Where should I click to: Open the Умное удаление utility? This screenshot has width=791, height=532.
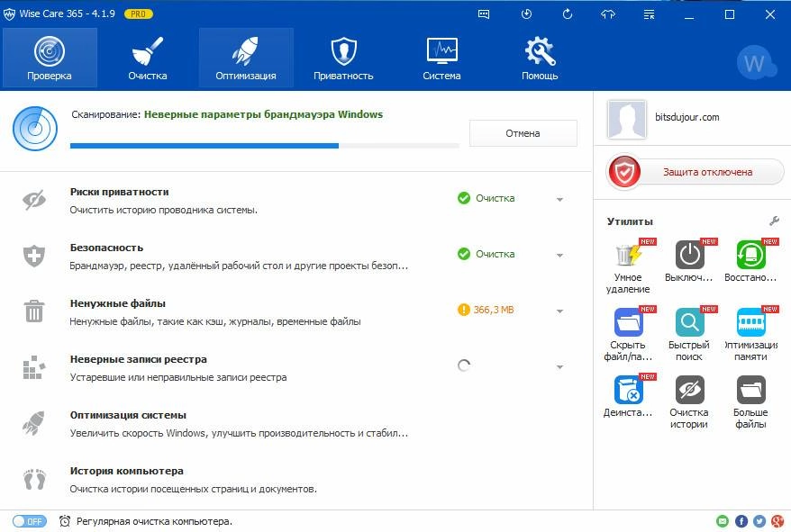[x=628, y=266]
